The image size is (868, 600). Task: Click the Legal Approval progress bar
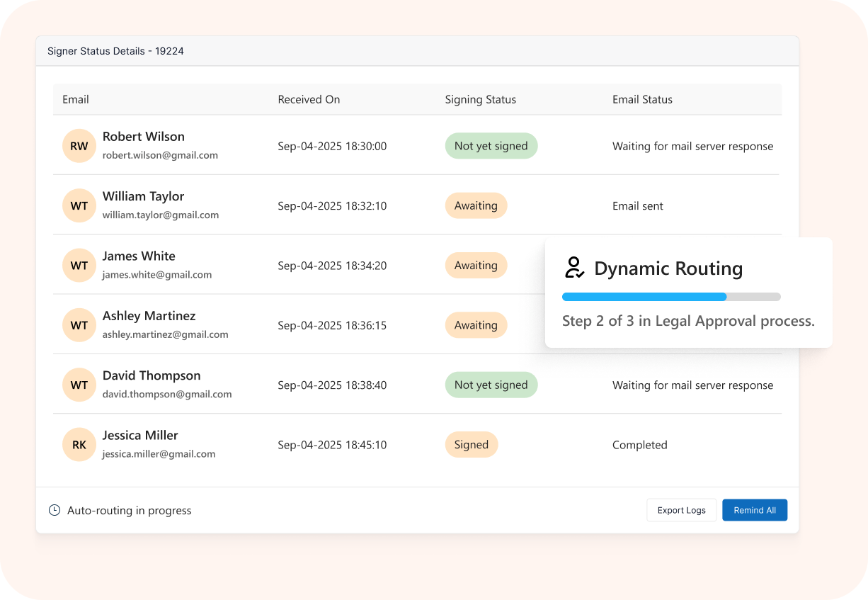(x=670, y=297)
